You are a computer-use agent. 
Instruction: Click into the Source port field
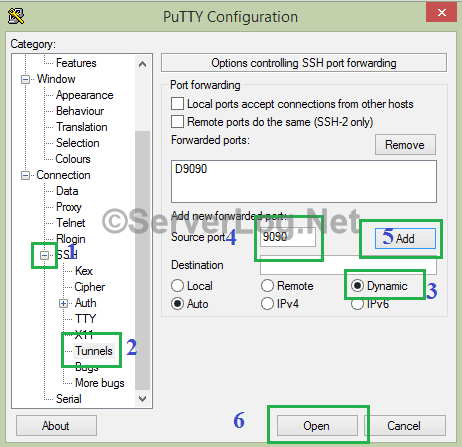click(288, 237)
